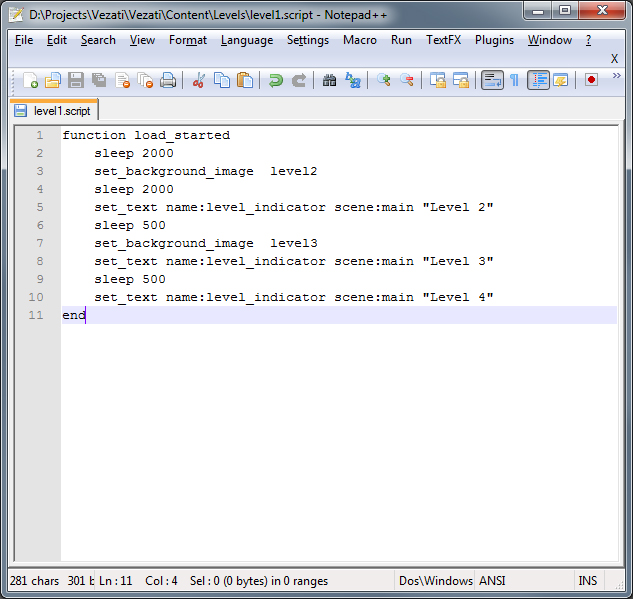The image size is (633, 599).
Task: Click 'level3' on line 7
Action: [x=293, y=243]
